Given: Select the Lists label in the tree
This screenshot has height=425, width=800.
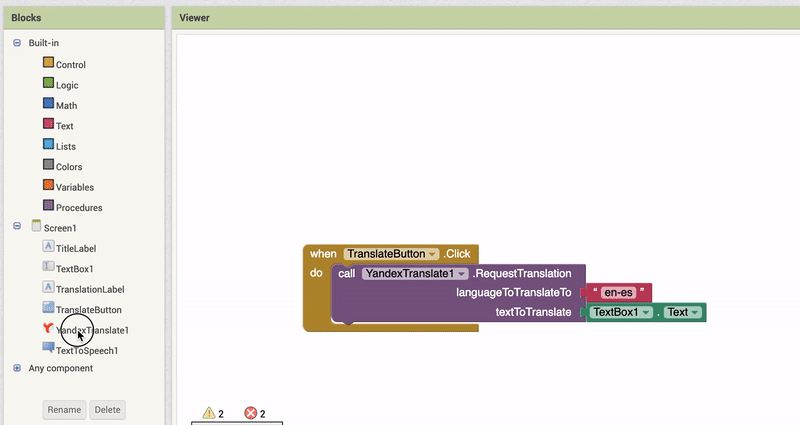Looking at the screenshot, I should (65, 146).
